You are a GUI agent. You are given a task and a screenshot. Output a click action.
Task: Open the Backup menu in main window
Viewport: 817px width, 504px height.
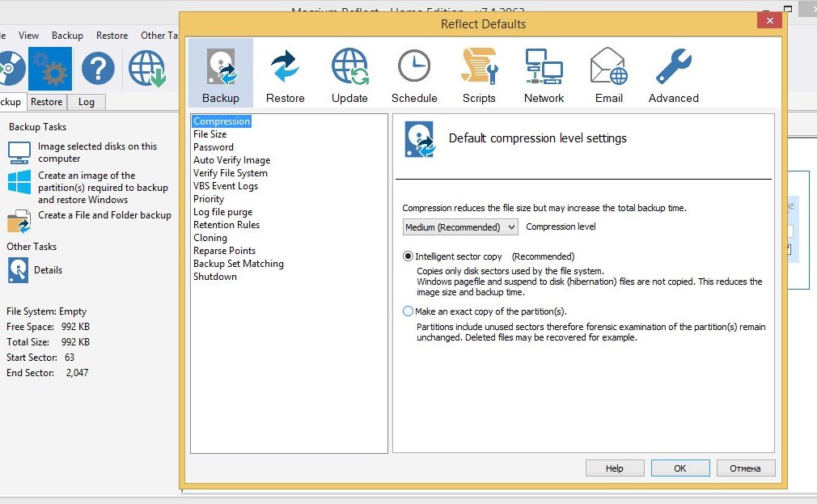point(67,36)
